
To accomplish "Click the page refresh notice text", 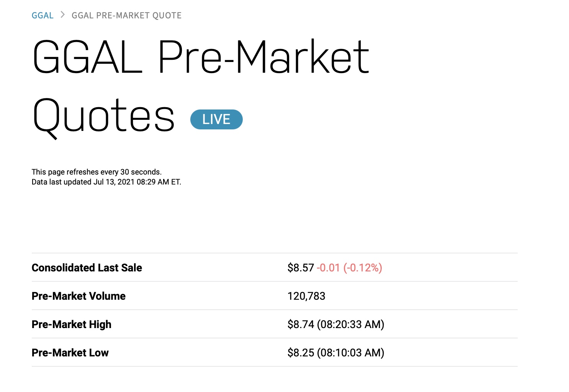I will click(96, 172).
